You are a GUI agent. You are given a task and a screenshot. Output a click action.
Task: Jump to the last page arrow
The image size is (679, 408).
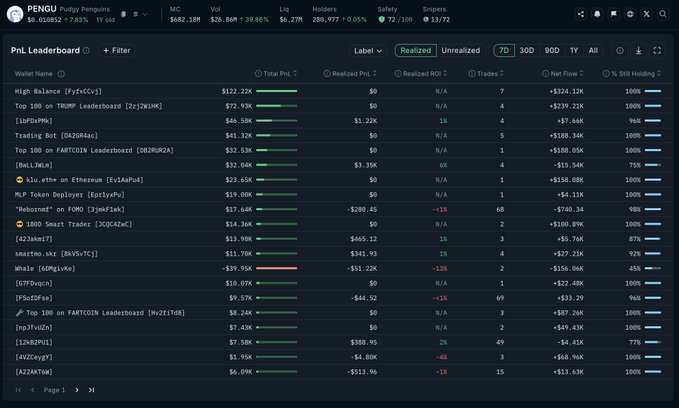(x=91, y=390)
